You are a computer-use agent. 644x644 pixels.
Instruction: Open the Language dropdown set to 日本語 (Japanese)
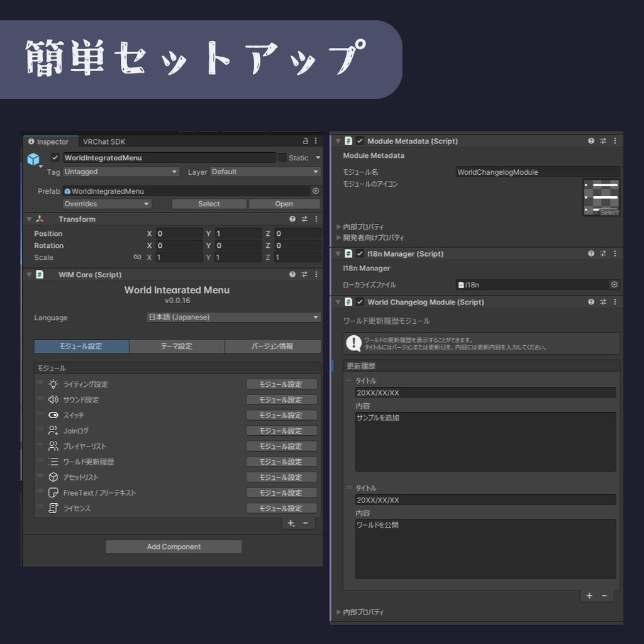click(x=233, y=318)
